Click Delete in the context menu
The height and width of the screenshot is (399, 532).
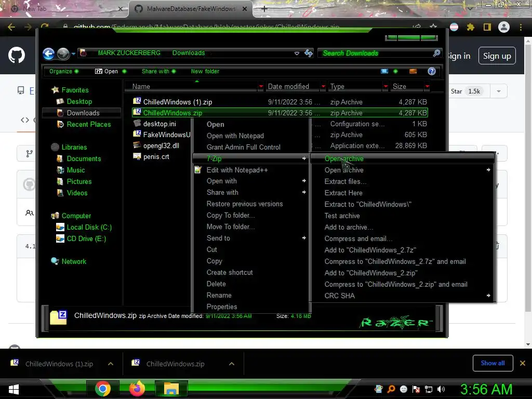(250, 284)
